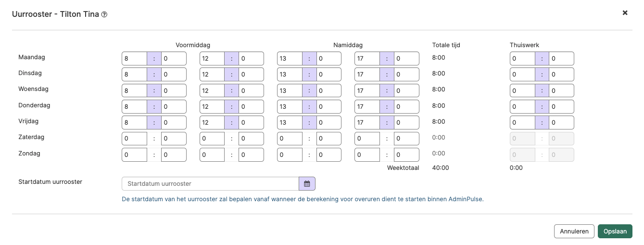Click Donderdag Thuiswerk hours field

(x=523, y=106)
